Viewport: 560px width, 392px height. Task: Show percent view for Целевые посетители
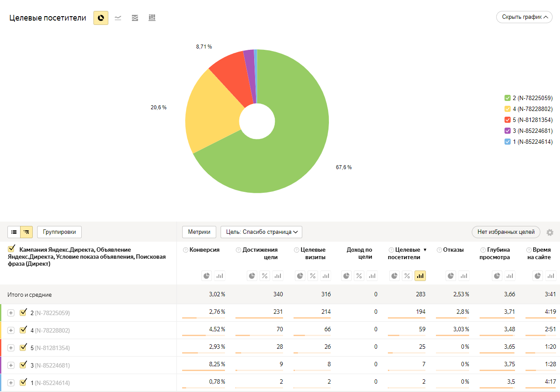[407, 276]
